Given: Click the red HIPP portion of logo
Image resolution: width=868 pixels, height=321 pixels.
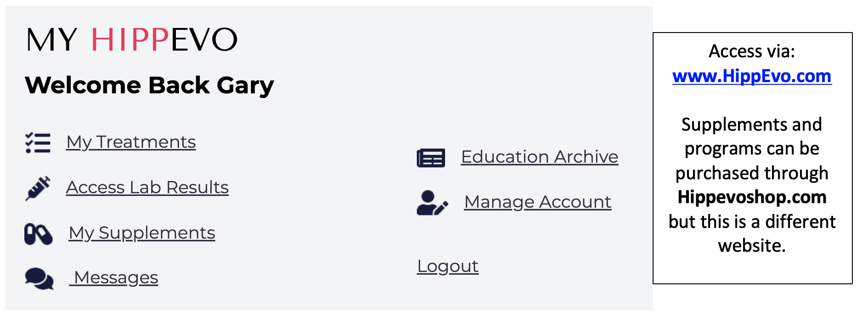Looking at the screenshot, I should pyautogui.click(x=130, y=39).
